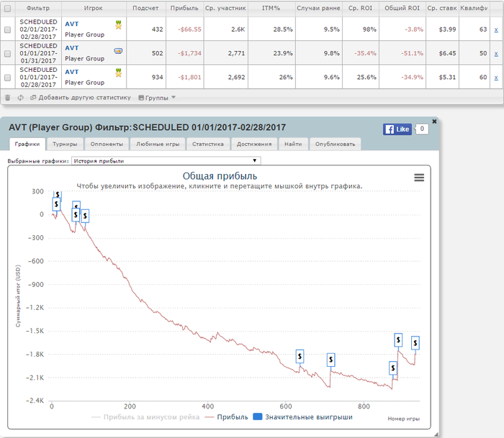
Task: Switch to Графики tab
Action: (x=27, y=144)
